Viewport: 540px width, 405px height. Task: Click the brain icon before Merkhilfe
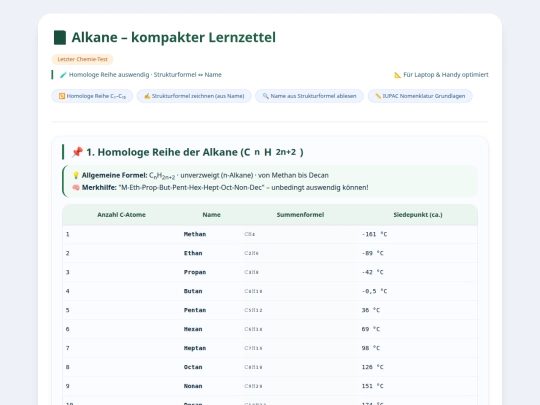(x=76, y=188)
